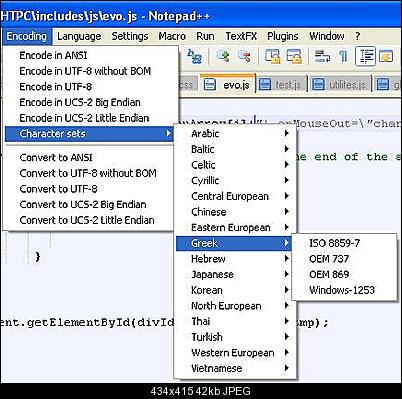This screenshot has height=399, width=402.
Task: Expand the North European submenu
Action: point(235,306)
